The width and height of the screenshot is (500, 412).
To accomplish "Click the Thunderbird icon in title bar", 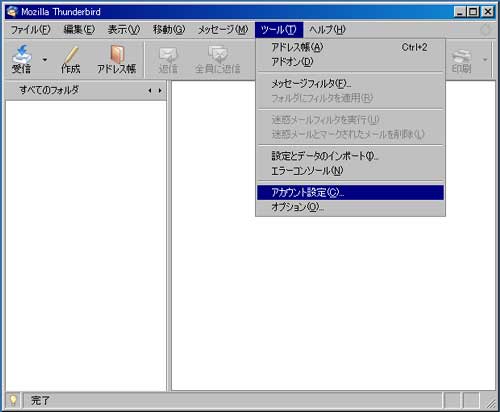I will pyautogui.click(x=13, y=12).
